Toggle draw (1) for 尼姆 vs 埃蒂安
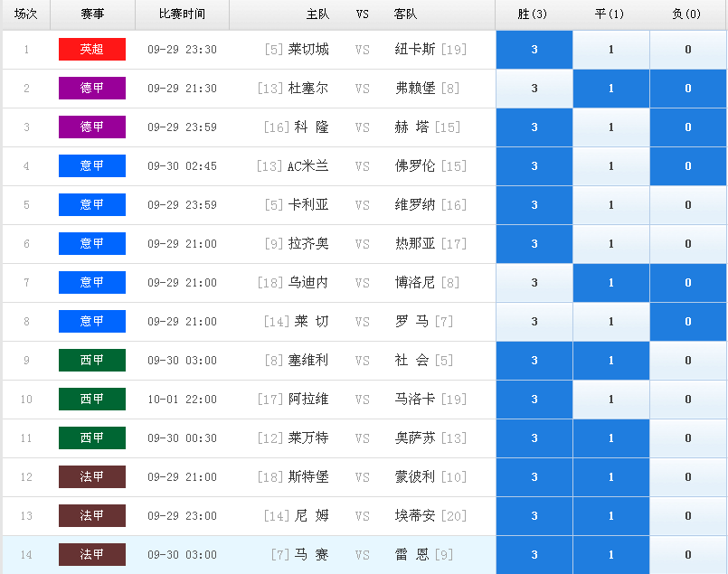 (611, 516)
